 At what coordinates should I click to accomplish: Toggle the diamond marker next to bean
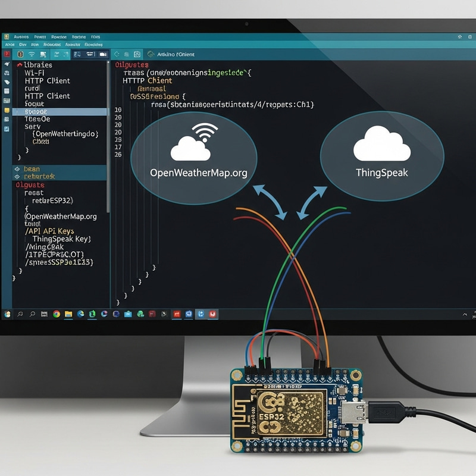coord(17,169)
